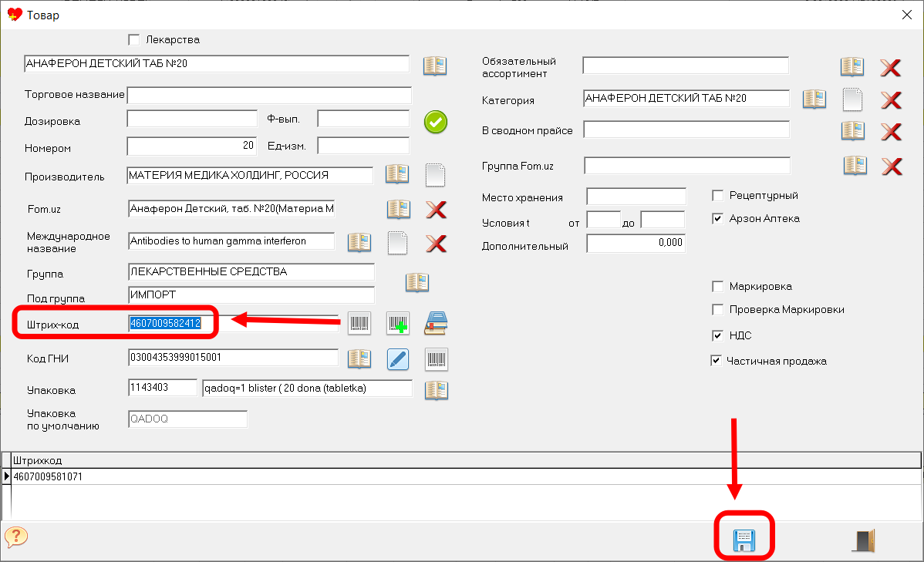Click the Штрих-код input field
The height and width of the screenshot is (562, 924).
pos(234,324)
